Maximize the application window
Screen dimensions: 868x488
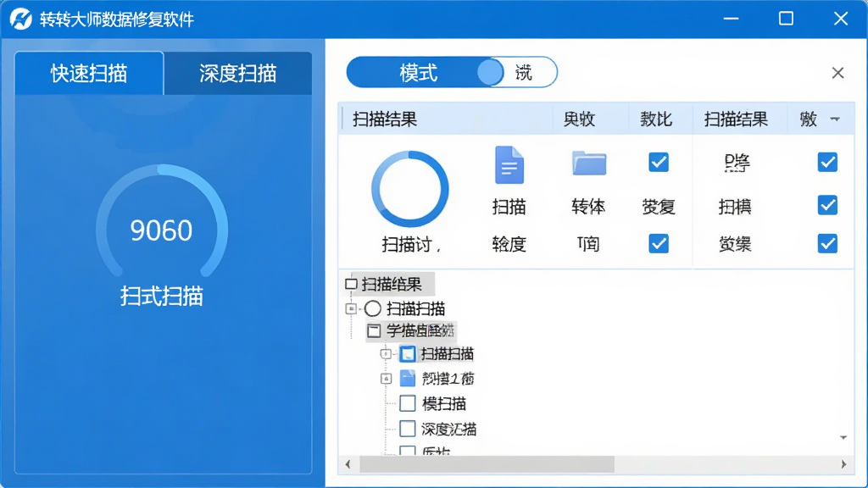click(786, 19)
